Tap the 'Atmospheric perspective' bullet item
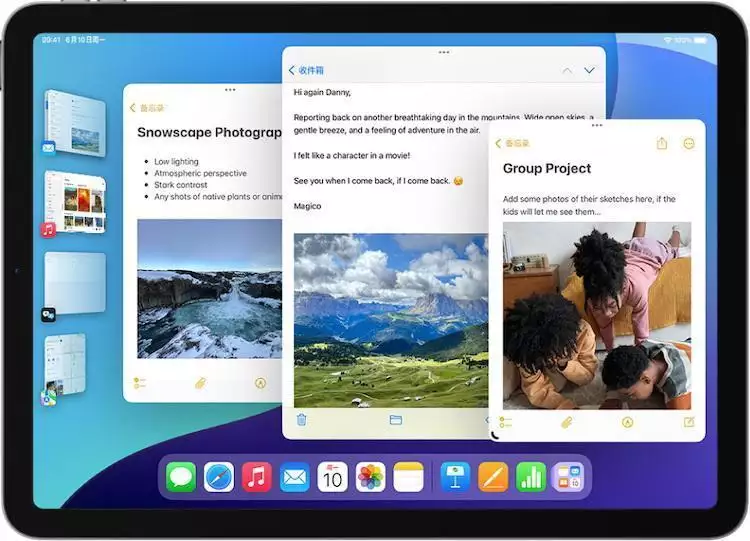The image size is (750, 541). click(200, 173)
